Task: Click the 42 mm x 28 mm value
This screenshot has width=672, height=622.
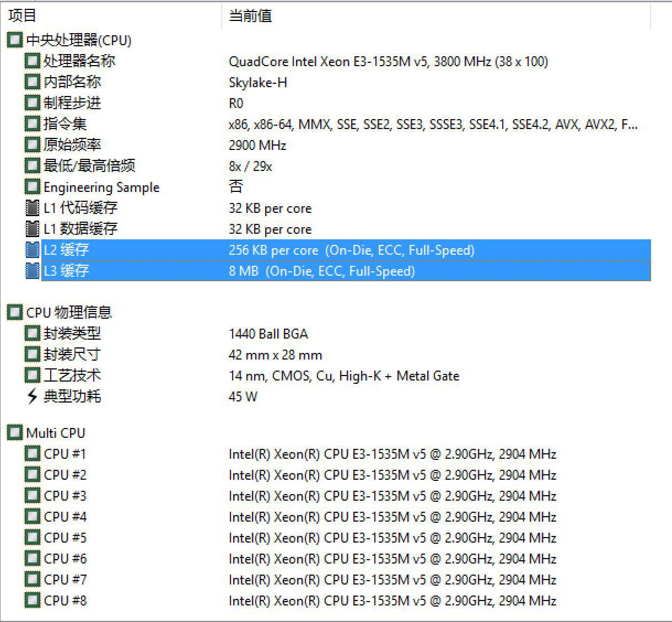Action: 275,355
